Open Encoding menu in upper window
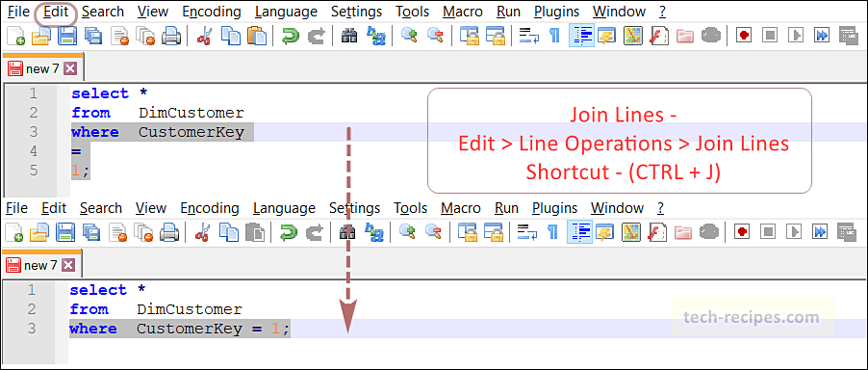 pos(212,12)
